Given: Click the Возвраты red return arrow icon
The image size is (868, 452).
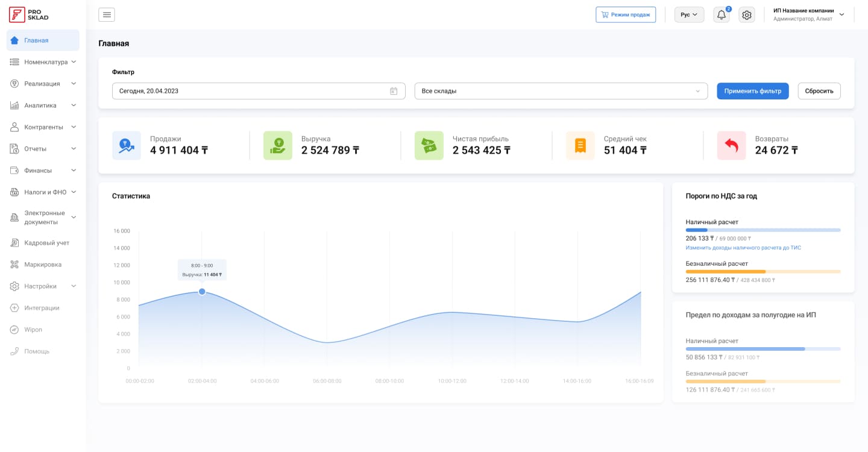Looking at the screenshot, I should tap(731, 146).
